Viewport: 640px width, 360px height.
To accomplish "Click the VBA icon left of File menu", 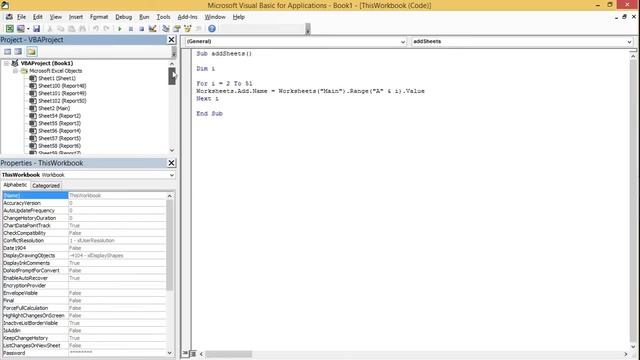I will tap(9, 17).
